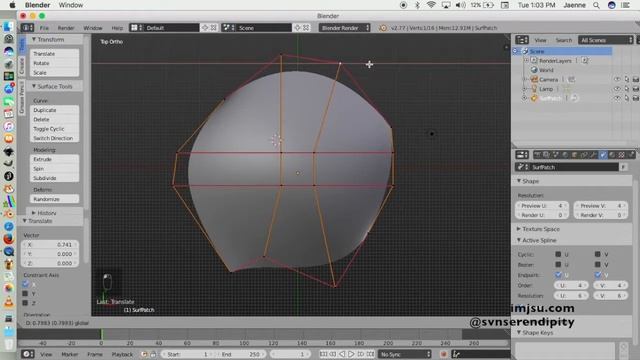Click the Blender info editor type icon
The image size is (640, 360).
(27, 28)
